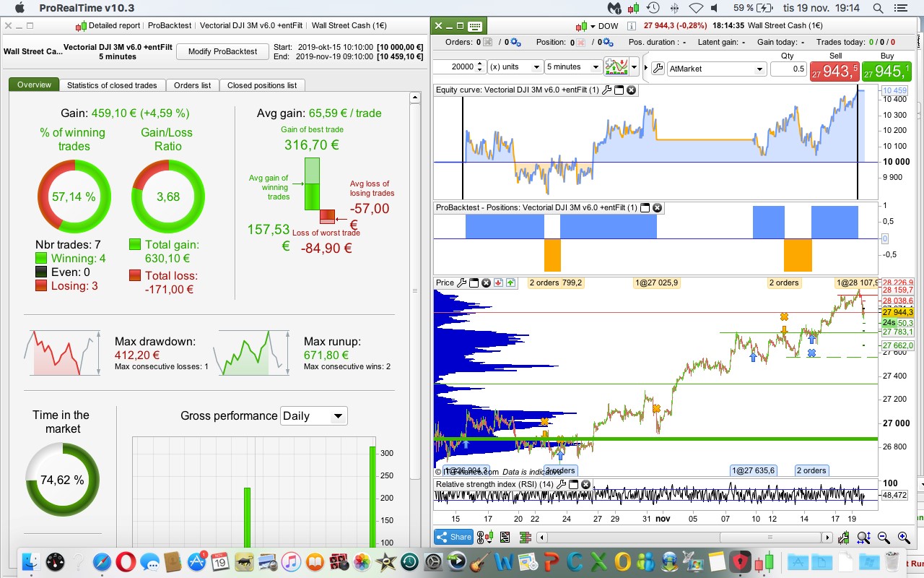Image resolution: width=924 pixels, height=578 pixels.
Task: Switch to the Overview tab
Action: coord(34,85)
